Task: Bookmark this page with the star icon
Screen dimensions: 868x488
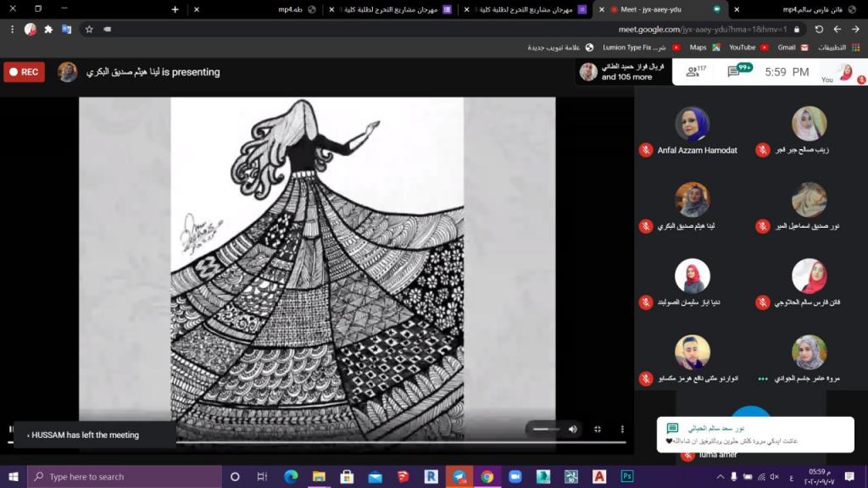Action: point(89,29)
